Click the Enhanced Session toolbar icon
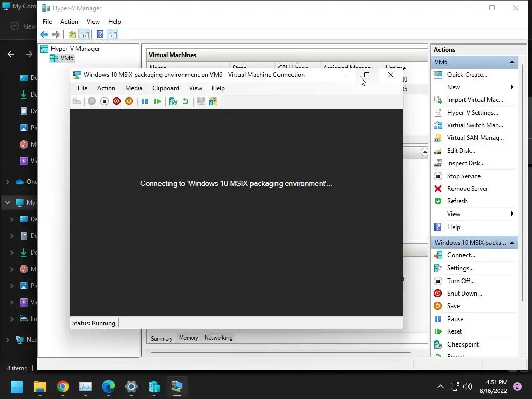 pos(201,101)
